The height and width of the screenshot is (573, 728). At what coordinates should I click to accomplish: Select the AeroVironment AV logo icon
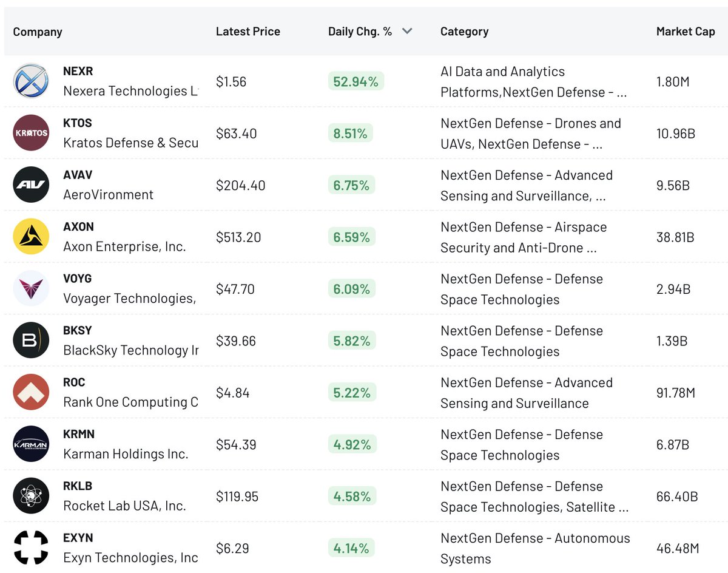[x=31, y=185]
